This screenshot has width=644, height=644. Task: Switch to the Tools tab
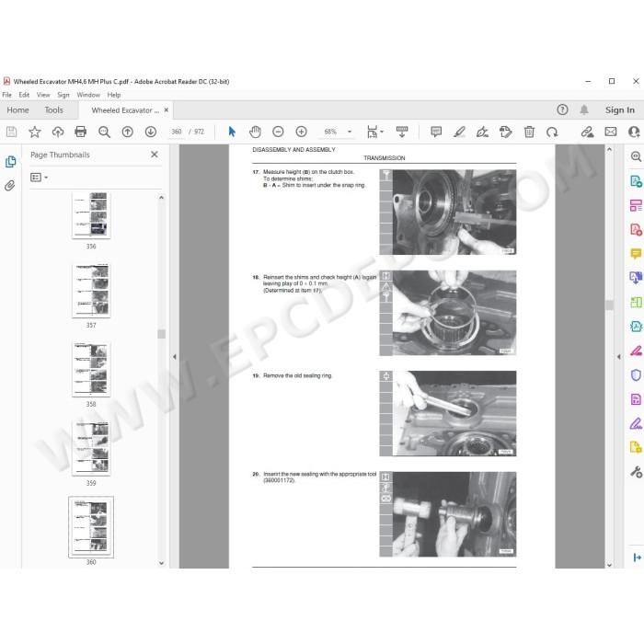(x=53, y=110)
